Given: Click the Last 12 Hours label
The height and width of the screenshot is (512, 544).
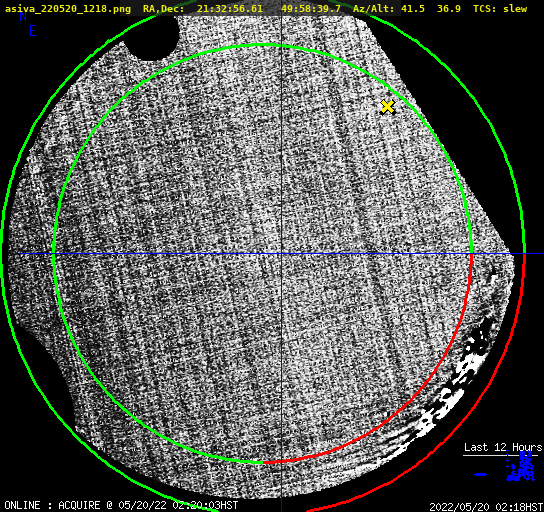Looking at the screenshot, I should coord(503,447).
